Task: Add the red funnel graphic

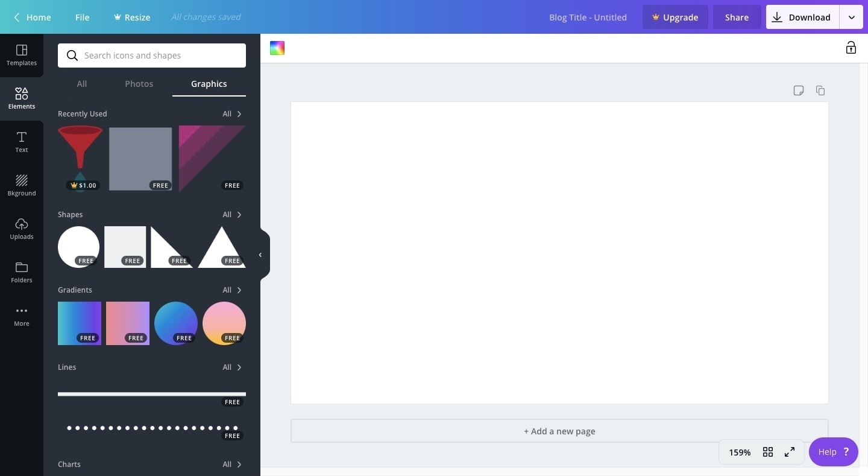Action: [x=80, y=158]
